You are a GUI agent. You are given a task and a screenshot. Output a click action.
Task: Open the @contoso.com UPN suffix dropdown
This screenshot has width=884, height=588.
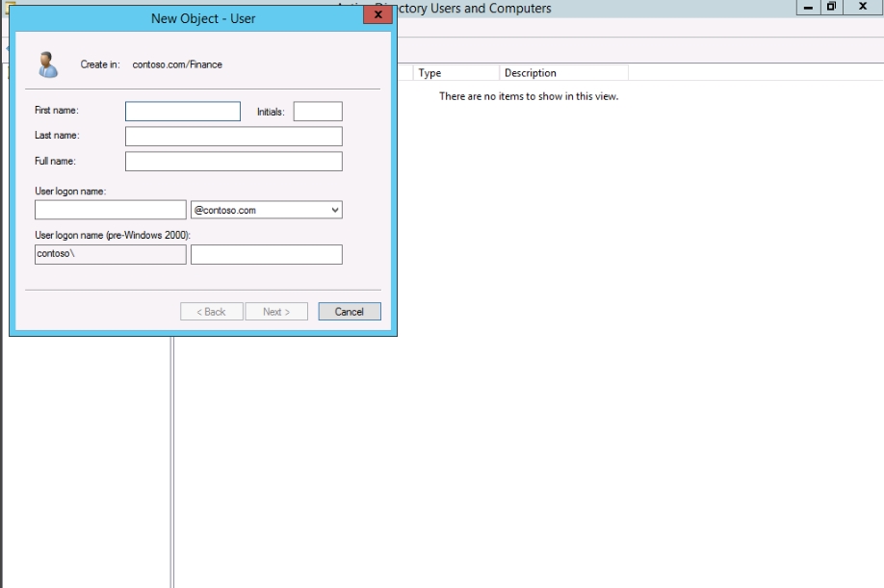point(267,210)
